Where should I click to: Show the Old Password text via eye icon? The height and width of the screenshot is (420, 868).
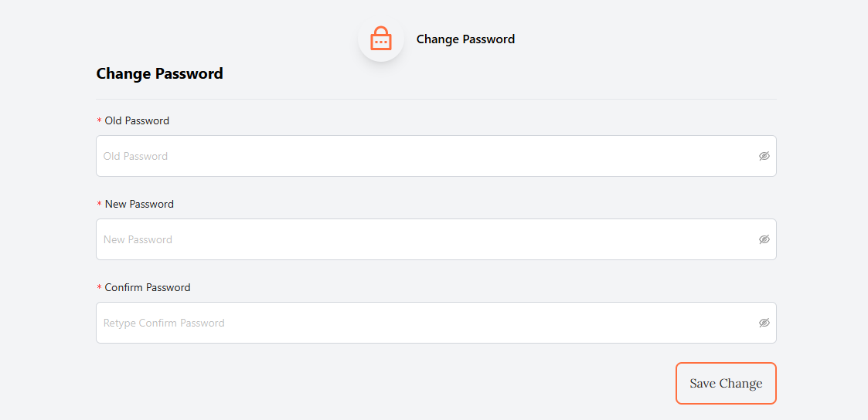764,156
